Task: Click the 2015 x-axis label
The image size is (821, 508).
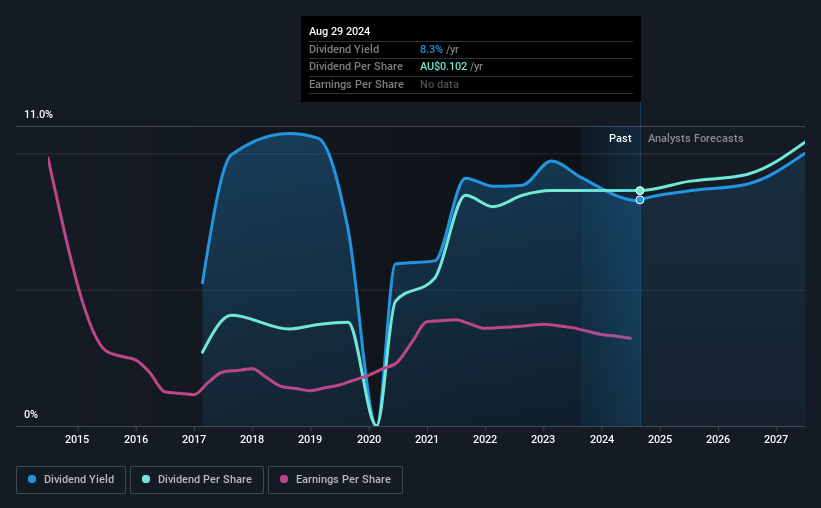Action: [77, 439]
